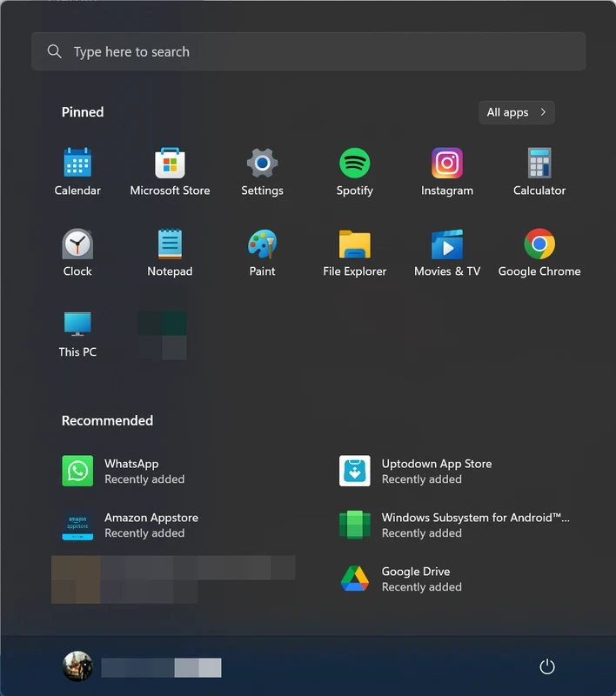Open the Instagram pinned app
616x696 pixels.
[447, 164]
